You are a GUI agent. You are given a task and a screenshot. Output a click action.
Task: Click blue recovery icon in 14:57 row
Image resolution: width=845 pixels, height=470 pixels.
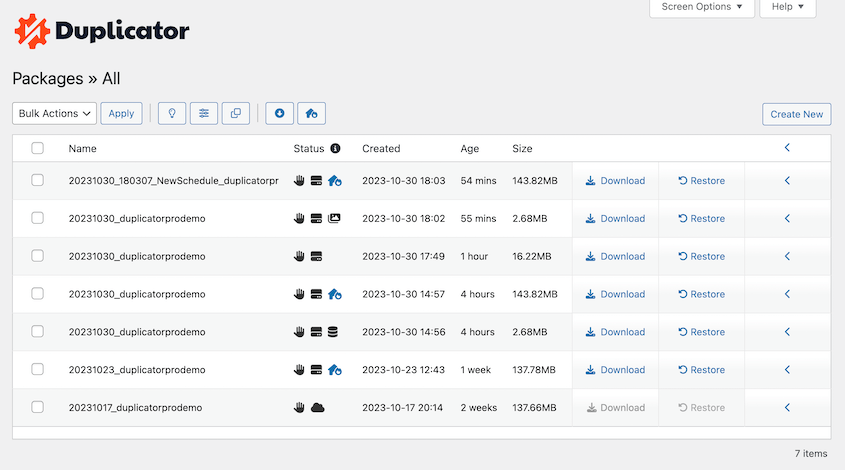click(335, 294)
